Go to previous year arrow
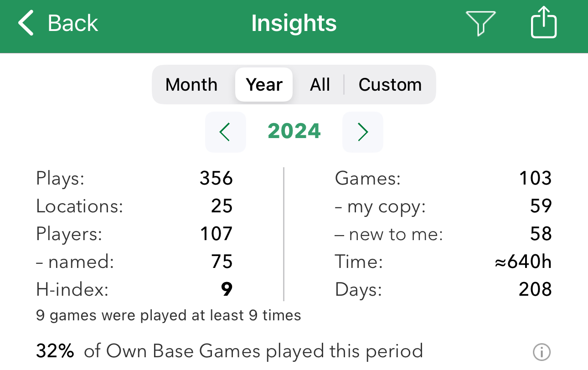 (225, 132)
